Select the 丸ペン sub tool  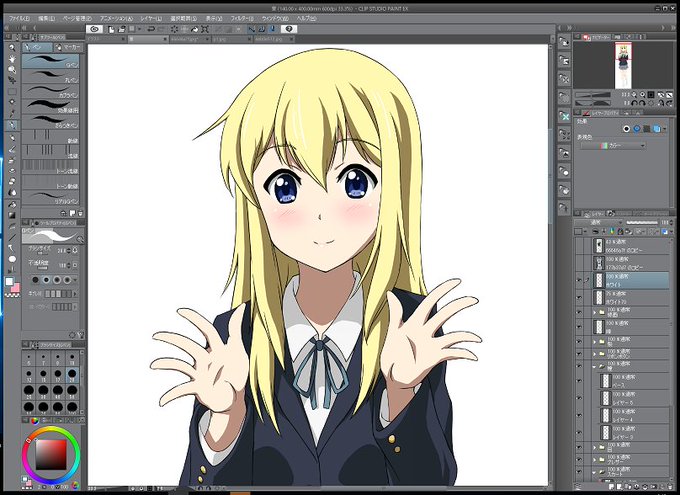[x=51, y=76]
